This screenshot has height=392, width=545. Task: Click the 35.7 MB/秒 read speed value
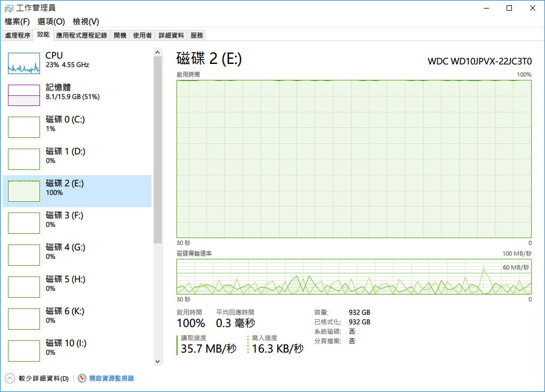click(209, 349)
